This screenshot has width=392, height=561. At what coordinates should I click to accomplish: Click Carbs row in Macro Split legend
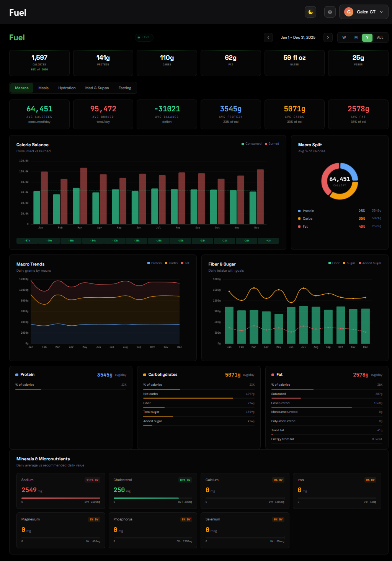coord(340,219)
